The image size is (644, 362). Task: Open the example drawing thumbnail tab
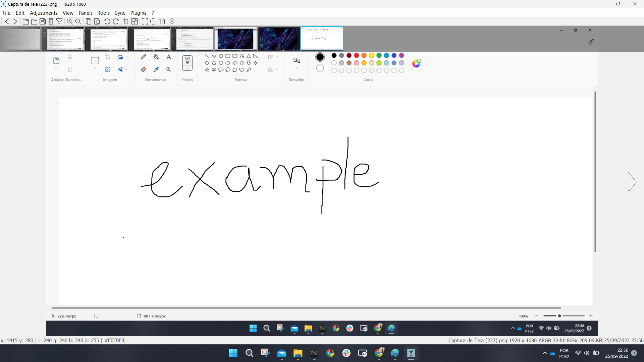click(x=322, y=39)
